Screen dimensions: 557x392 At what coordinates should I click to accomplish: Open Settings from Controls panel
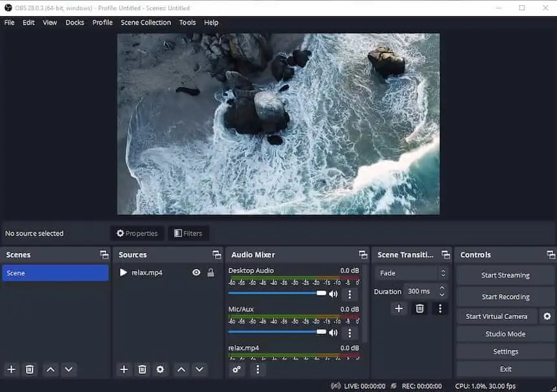tap(505, 351)
